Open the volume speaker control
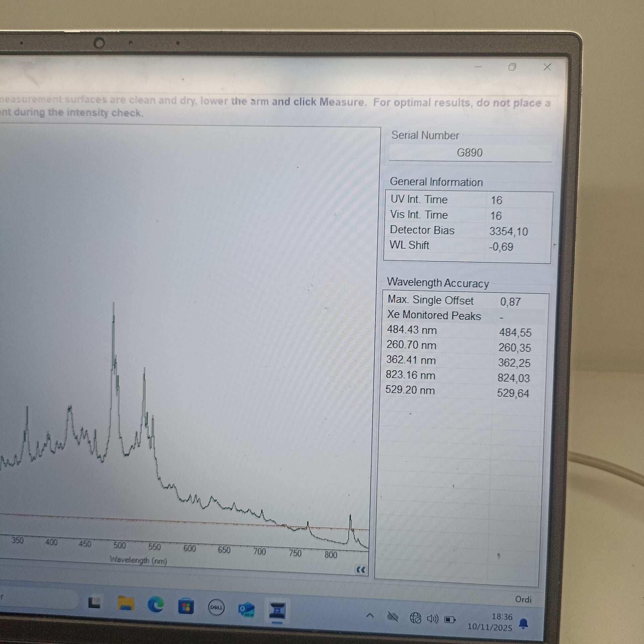 click(x=432, y=619)
